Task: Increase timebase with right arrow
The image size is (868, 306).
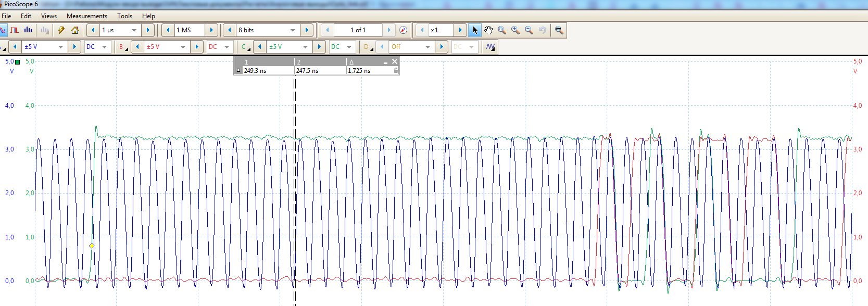Action: point(148,30)
